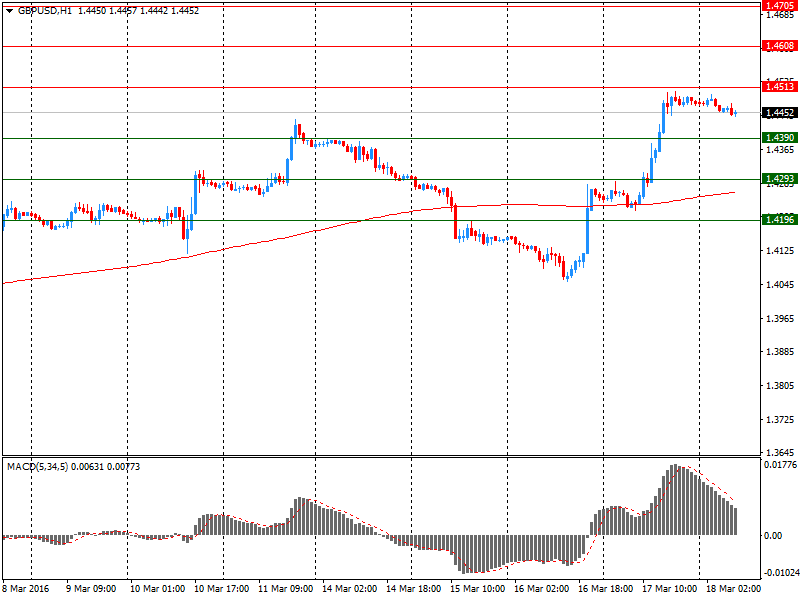
Task: Click the 16 Mar 02:00 time axis label
Action: coord(541,588)
